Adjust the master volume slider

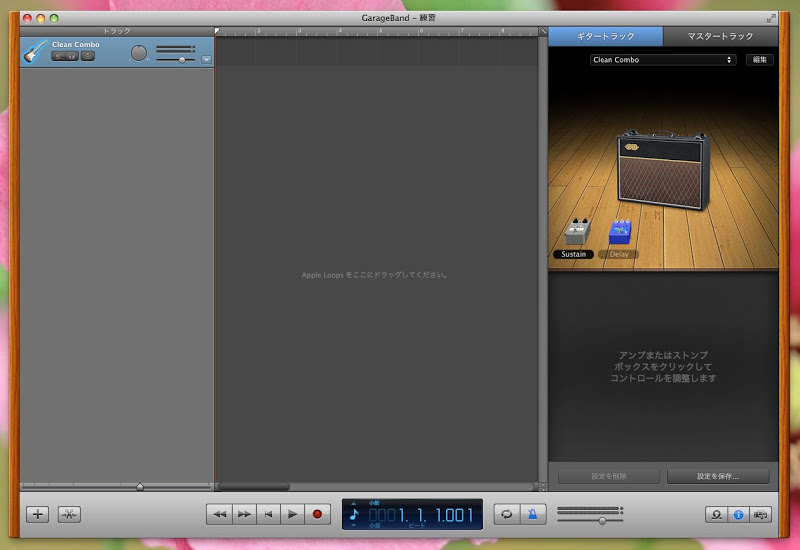click(603, 521)
